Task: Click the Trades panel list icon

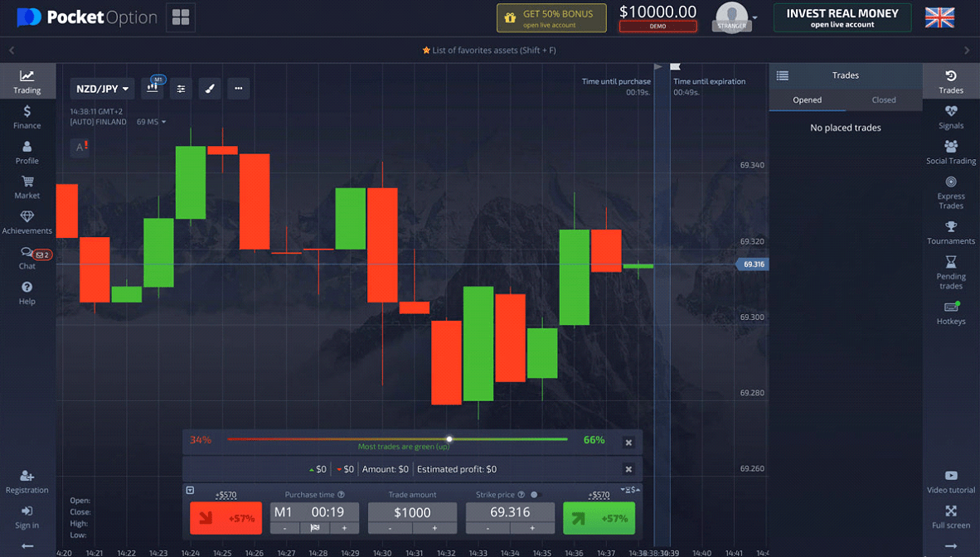Action: [x=783, y=75]
